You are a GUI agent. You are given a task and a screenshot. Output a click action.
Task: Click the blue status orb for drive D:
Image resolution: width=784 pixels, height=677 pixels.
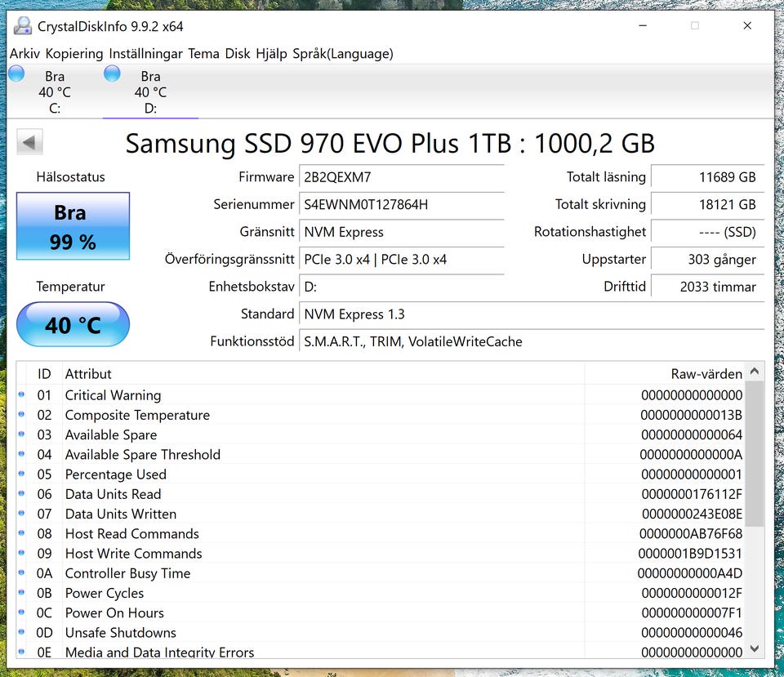(x=112, y=73)
